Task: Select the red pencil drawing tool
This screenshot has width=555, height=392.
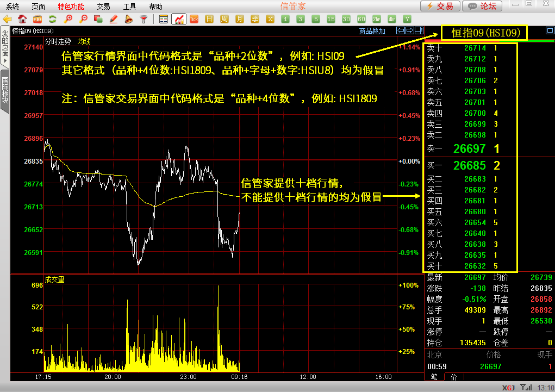Action: tap(114, 19)
